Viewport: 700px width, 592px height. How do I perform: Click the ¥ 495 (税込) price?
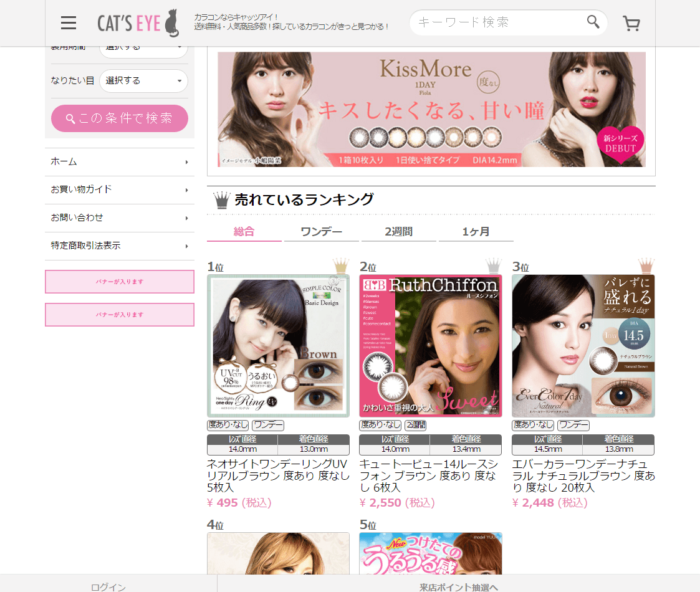pyautogui.click(x=239, y=503)
